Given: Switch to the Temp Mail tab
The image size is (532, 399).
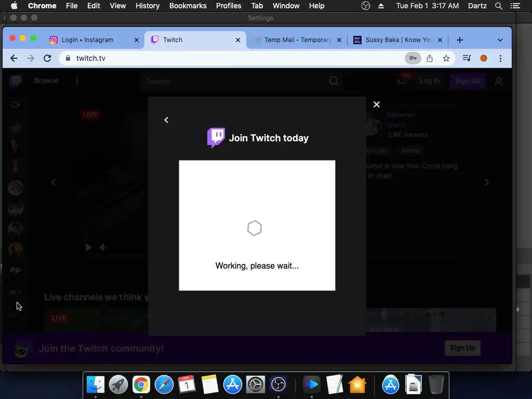Looking at the screenshot, I should coord(298,40).
